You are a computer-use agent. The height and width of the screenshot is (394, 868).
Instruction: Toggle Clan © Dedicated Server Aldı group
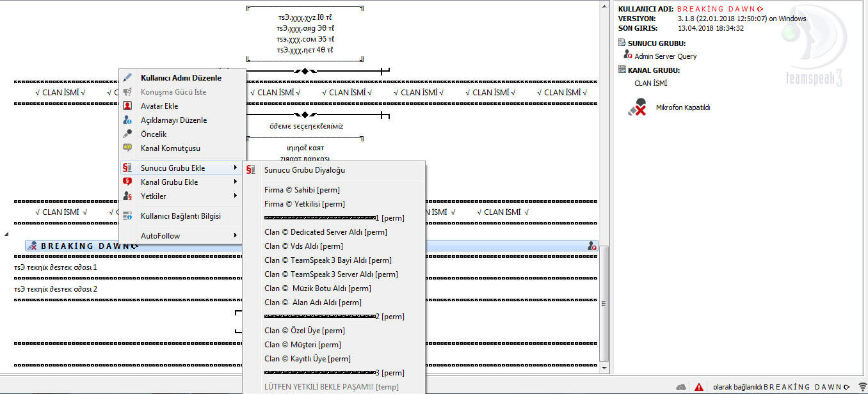(x=334, y=232)
